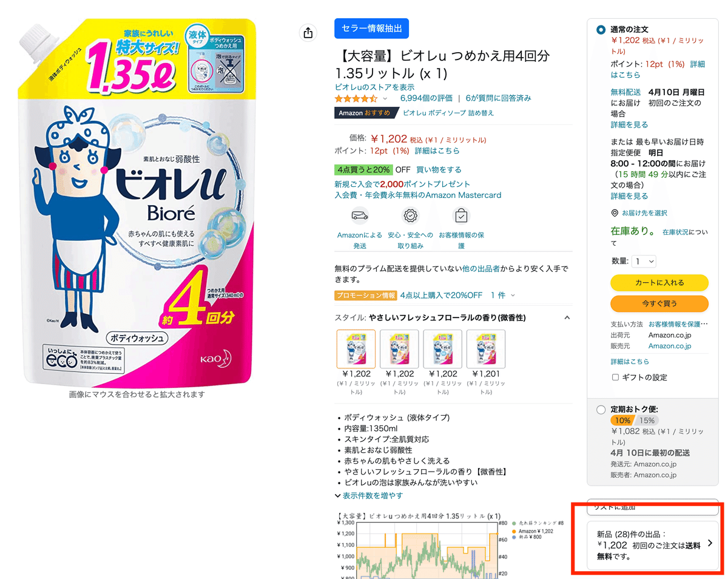The image size is (728, 579).
Task: Expand more bullet points with 表示件数を増やす
Action: tap(369, 496)
